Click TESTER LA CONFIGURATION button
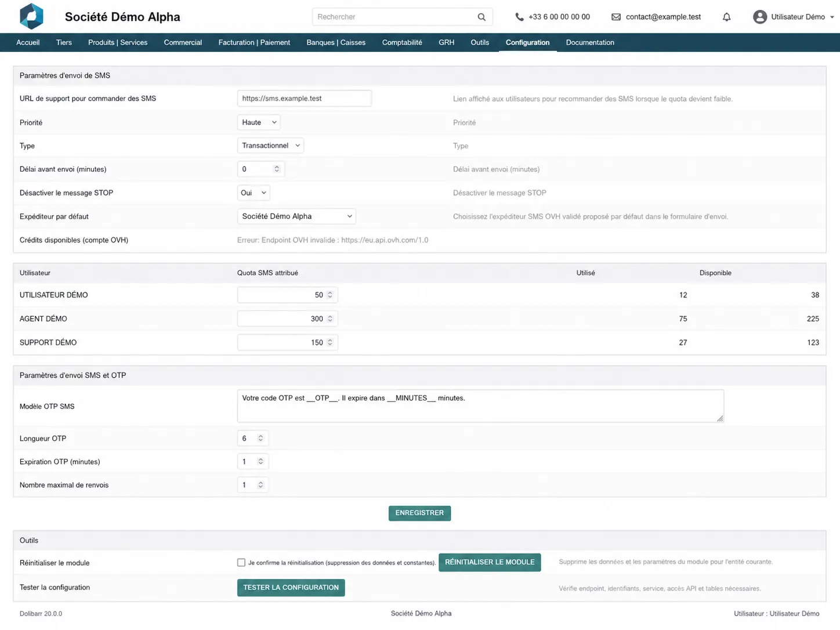The image size is (840, 630). pyautogui.click(x=291, y=588)
